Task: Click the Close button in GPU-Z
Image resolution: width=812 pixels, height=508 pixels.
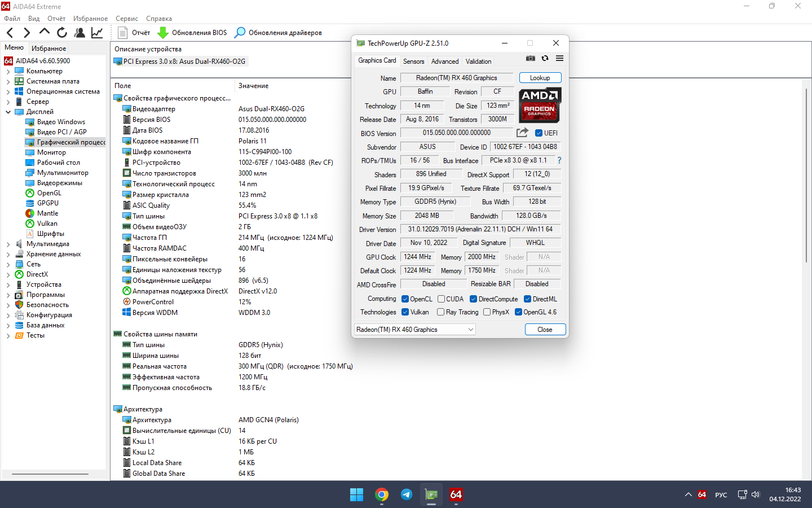Action: (545, 330)
